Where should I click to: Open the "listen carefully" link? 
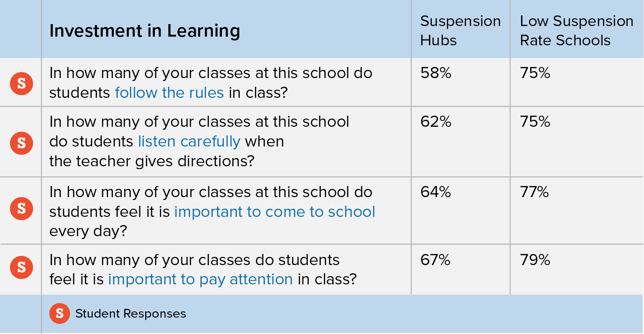click(189, 141)
